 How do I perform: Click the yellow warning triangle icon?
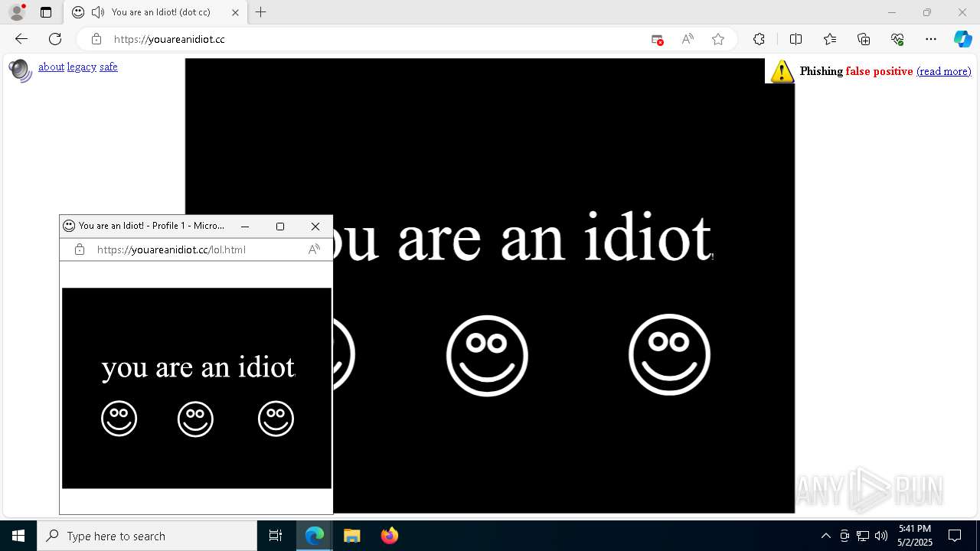782,71
